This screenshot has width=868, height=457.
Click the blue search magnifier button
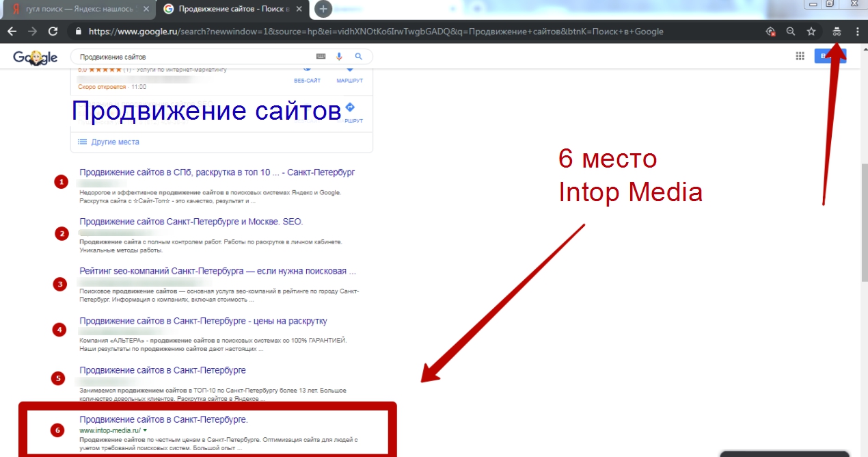pyautogui.click(x=358, y=57)
